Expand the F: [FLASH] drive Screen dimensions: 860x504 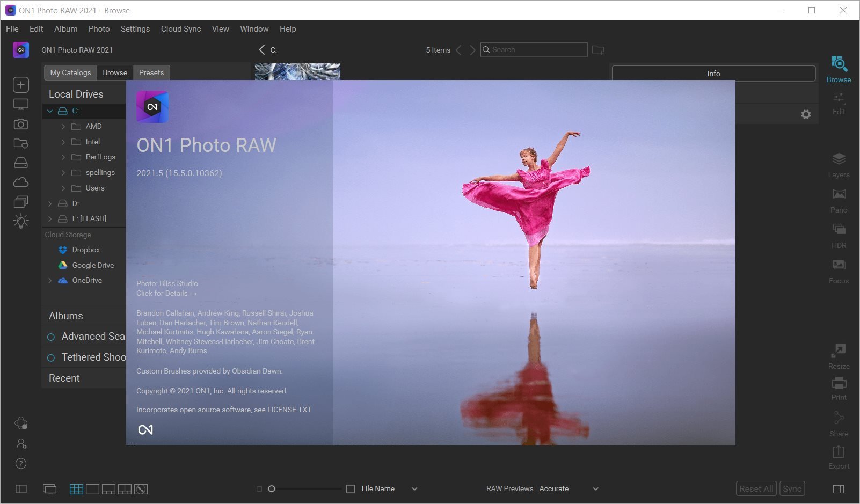(x=50, y=219)
